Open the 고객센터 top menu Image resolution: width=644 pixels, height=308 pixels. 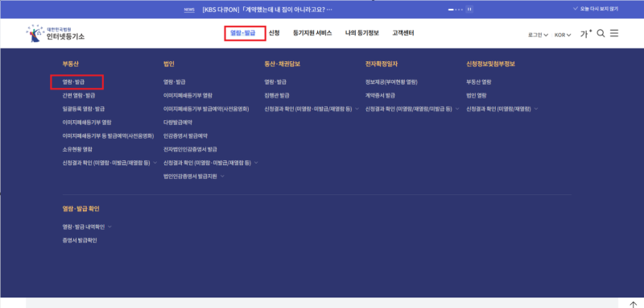pyautogui.click(x=403, y=33)
